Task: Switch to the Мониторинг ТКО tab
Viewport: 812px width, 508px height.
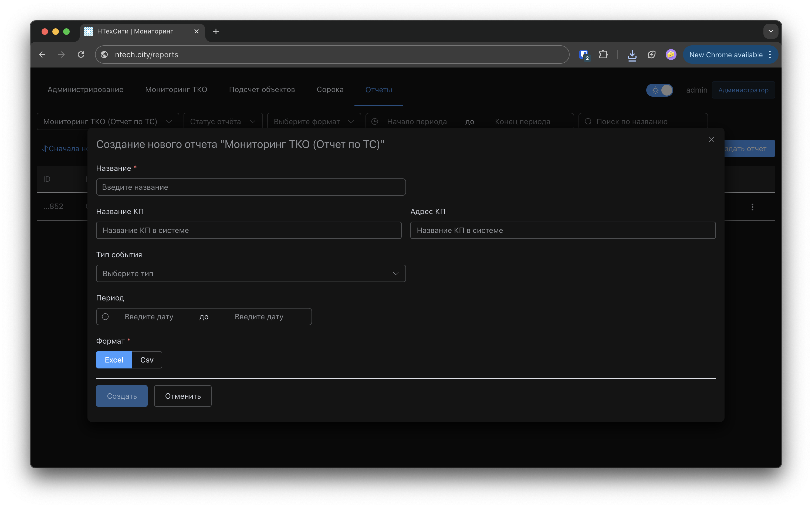Action: coord(176,90)
